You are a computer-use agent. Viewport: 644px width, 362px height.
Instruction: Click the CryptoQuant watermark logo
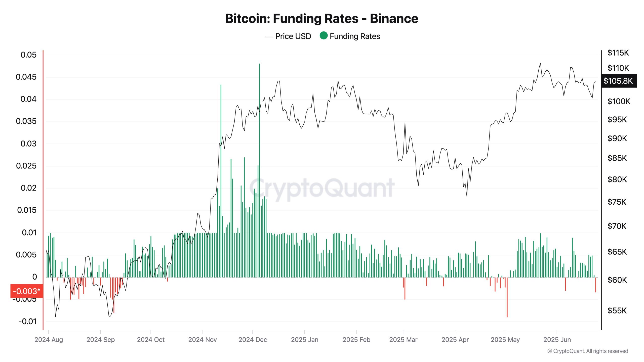click(322, 188)
